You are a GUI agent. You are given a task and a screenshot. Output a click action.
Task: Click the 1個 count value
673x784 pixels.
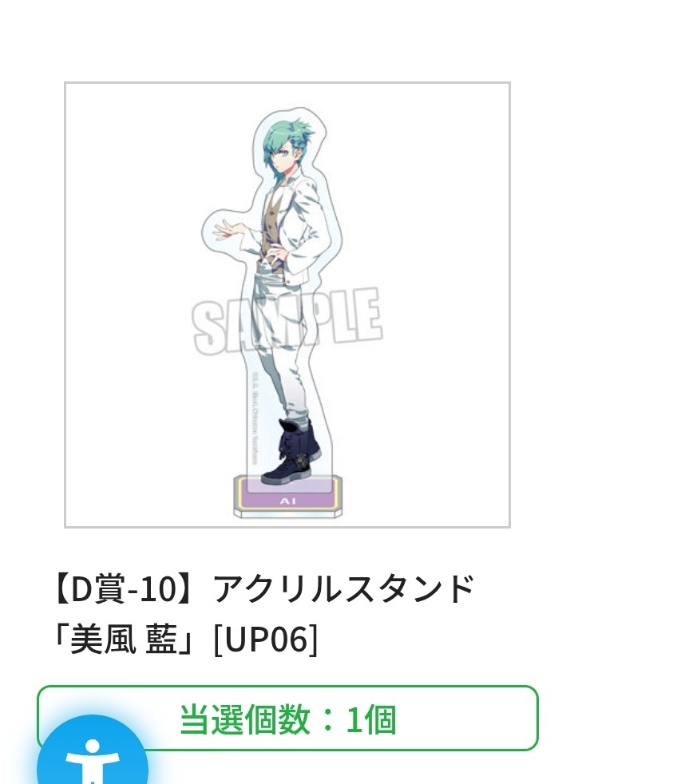pos(370,720)
